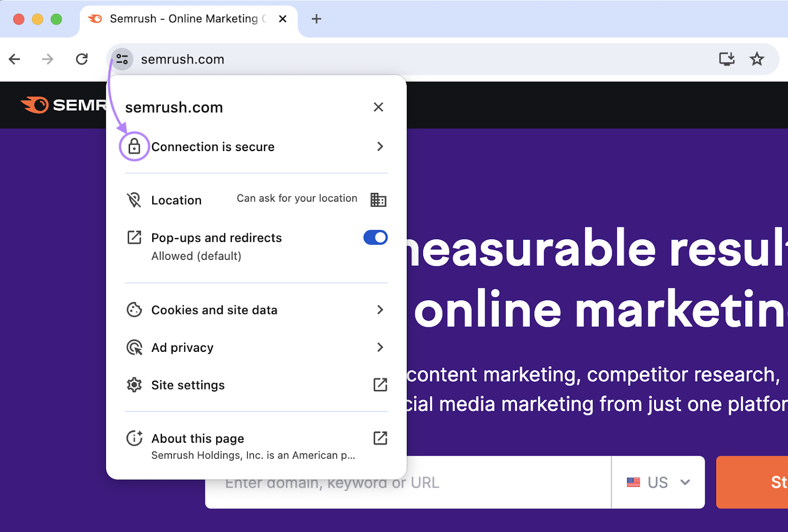This screenshot has height=532, width=788.
Task: Click the Cookies and site data cookie icon
Action: coord(134,310)
